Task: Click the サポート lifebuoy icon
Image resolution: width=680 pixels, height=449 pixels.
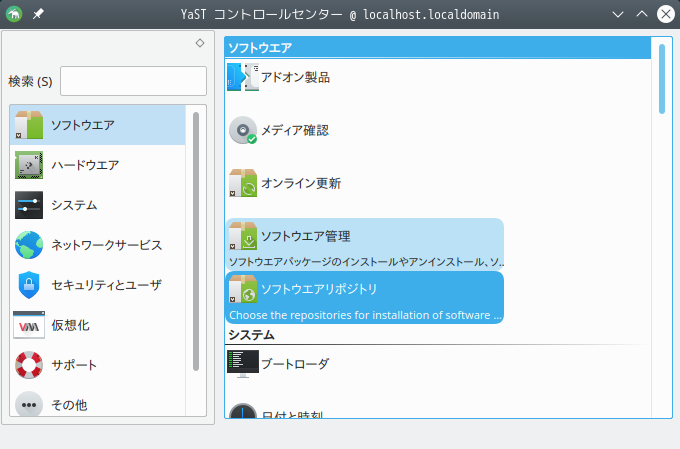Action: [29, 365]
